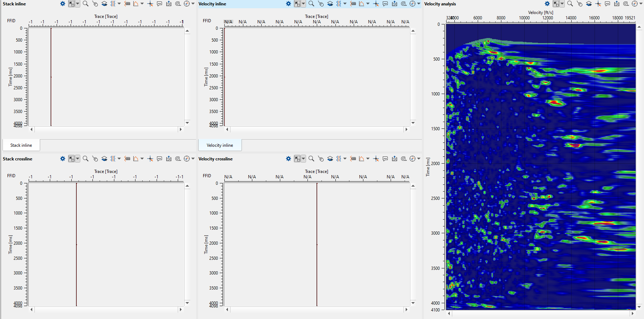Select zoom magnifier in Velocity inline toolbar
The image size is (644, 319).
(x=311, y=4)
